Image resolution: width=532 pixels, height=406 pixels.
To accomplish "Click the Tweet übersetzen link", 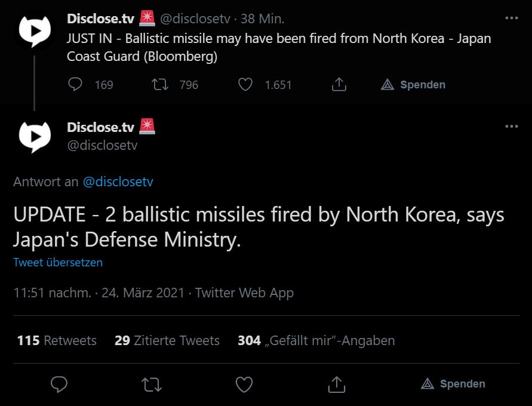I will pos(58,262).
